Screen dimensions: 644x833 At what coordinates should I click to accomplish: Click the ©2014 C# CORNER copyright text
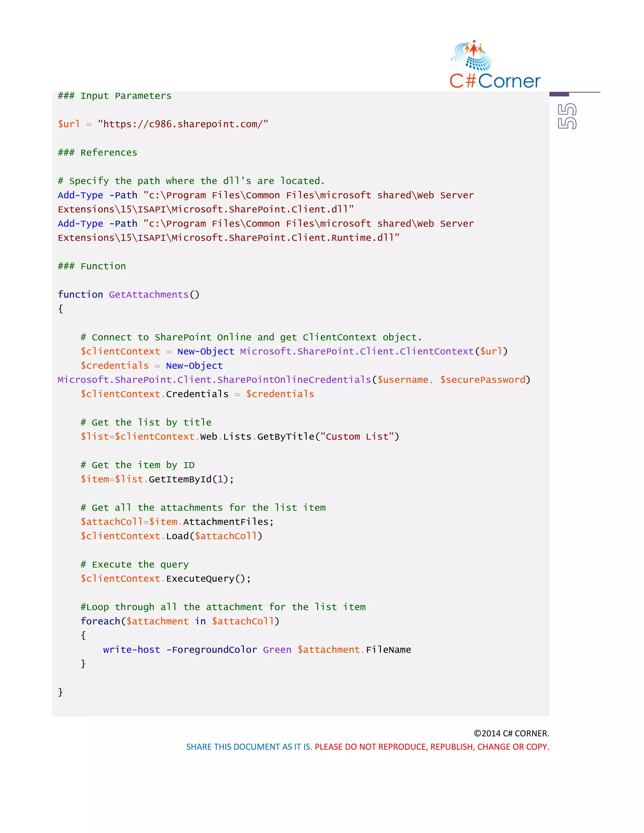click(x=511, y=733)
